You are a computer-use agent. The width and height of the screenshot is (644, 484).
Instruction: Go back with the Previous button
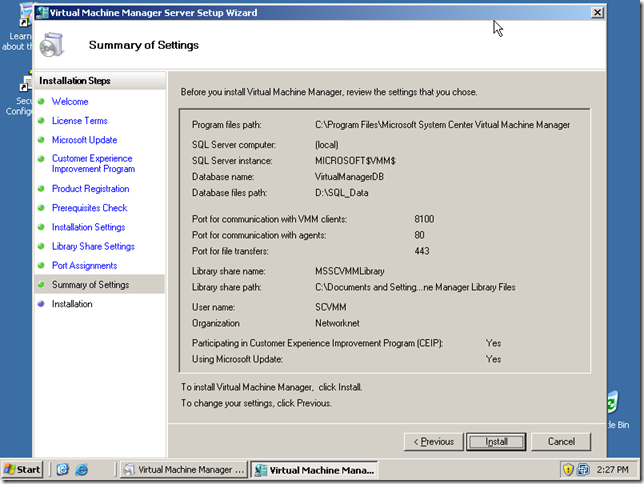point(434,442)
